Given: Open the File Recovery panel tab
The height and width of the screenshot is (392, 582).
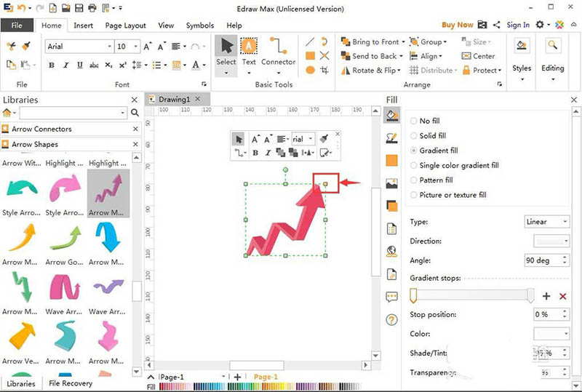Looking at the screenshot, I should (x=71, y=383).
